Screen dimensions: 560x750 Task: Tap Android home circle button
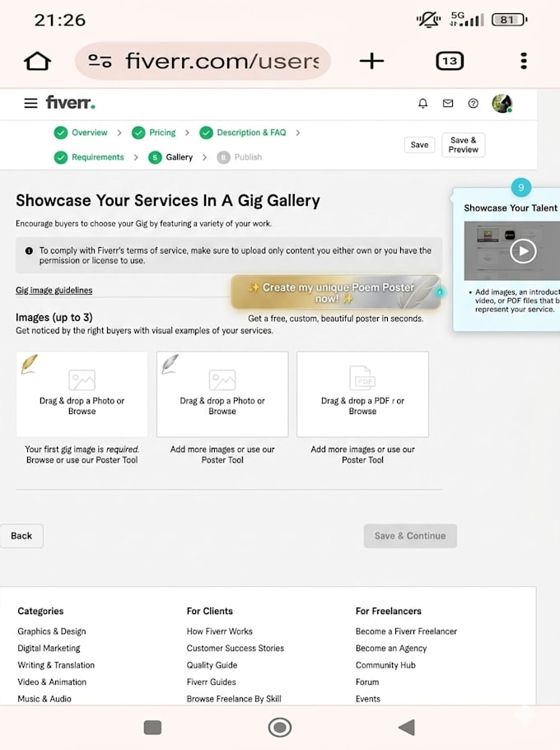[279, 728]
